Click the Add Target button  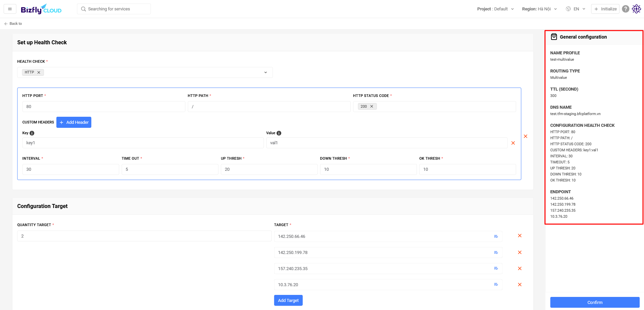[288, 300]
